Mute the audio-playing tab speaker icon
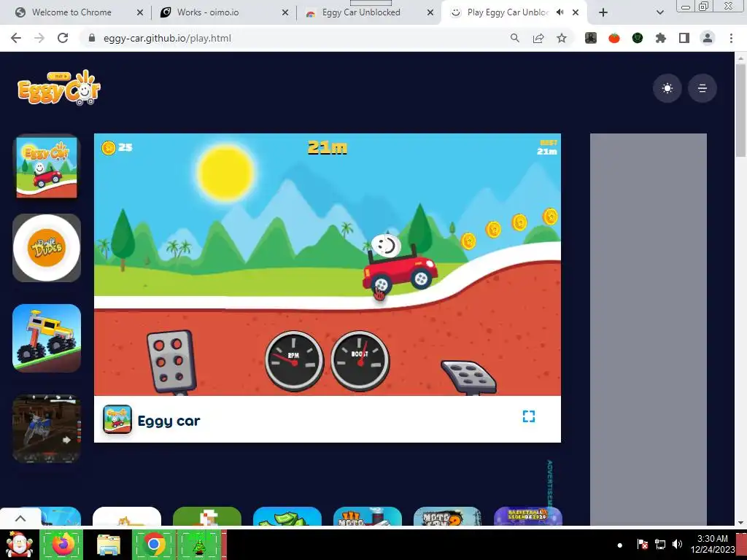 560,12
